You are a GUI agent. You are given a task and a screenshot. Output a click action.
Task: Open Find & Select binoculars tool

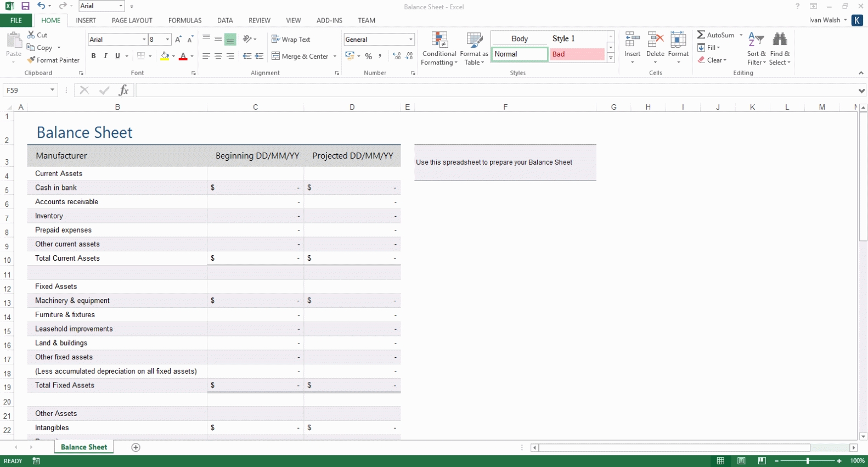pos(780,49)
